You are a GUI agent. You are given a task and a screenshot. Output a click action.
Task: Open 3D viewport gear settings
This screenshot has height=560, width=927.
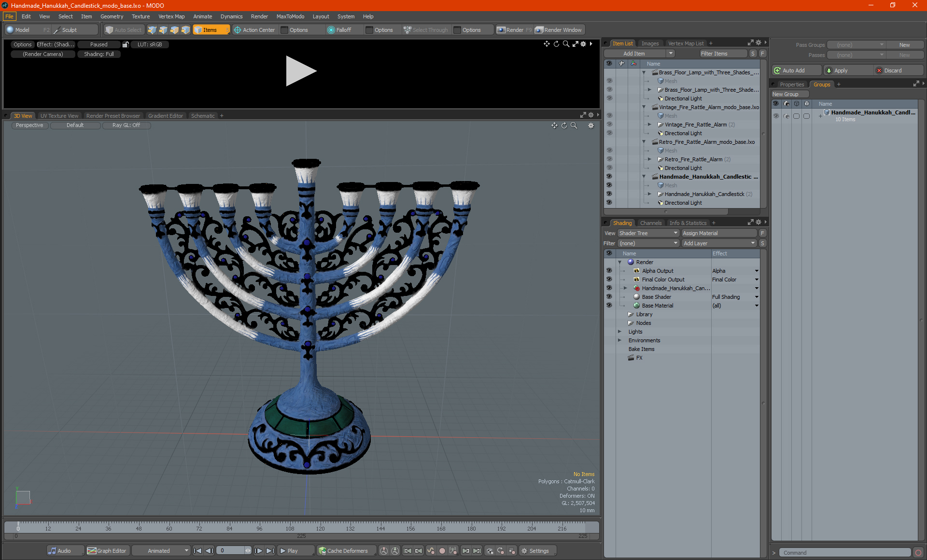pos(590,126)
